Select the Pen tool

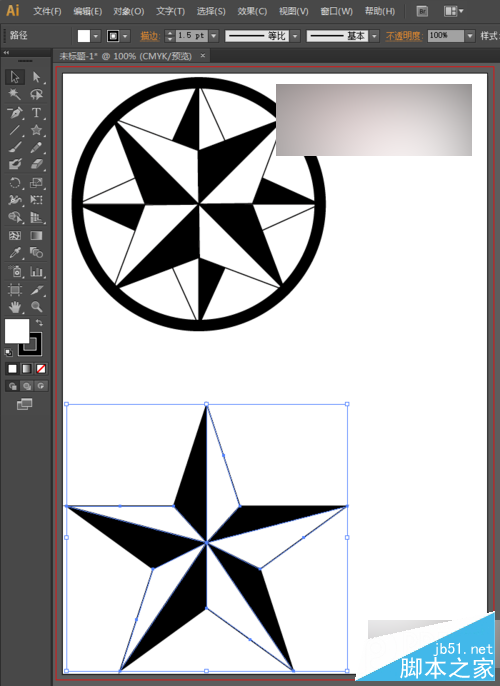pos(15,112)
